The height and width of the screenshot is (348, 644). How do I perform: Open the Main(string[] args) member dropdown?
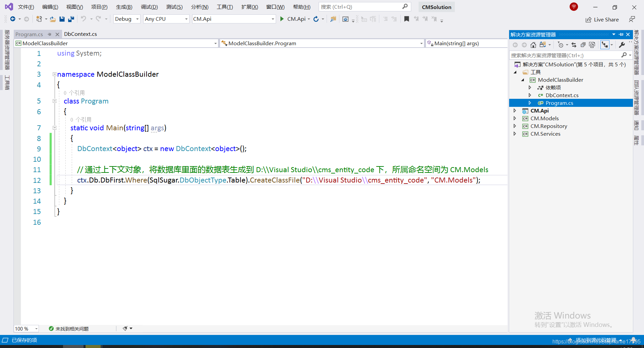[x=467, y=43]
